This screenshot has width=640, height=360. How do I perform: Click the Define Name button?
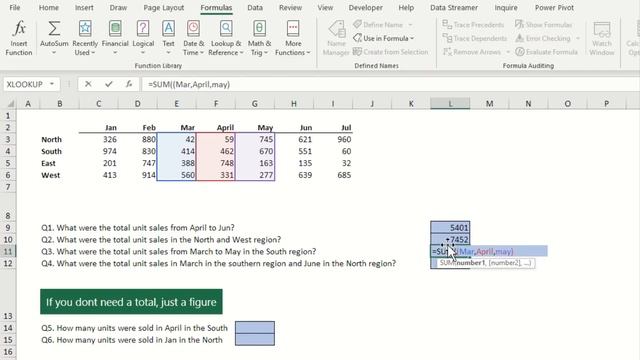click(x=379, y=24)
